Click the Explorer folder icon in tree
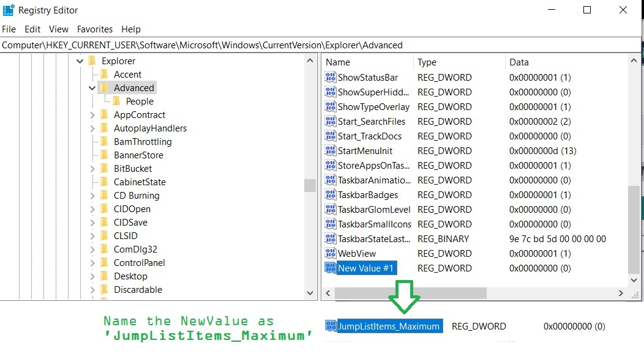644x354 pixels. [x=92, y=61]
